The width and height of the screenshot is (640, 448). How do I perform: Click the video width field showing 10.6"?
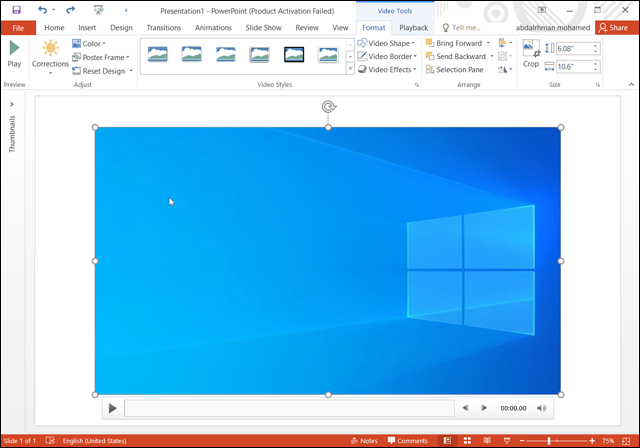click(574, 67)
